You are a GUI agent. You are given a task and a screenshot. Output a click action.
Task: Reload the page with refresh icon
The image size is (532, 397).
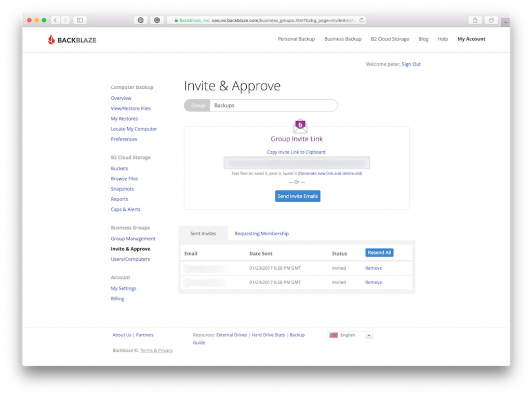click(362, 20)
